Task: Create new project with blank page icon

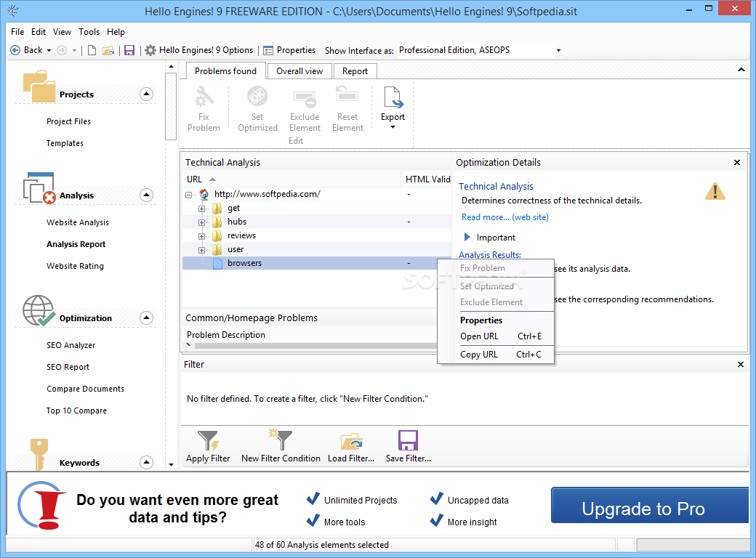Action: tap(92, 50)
